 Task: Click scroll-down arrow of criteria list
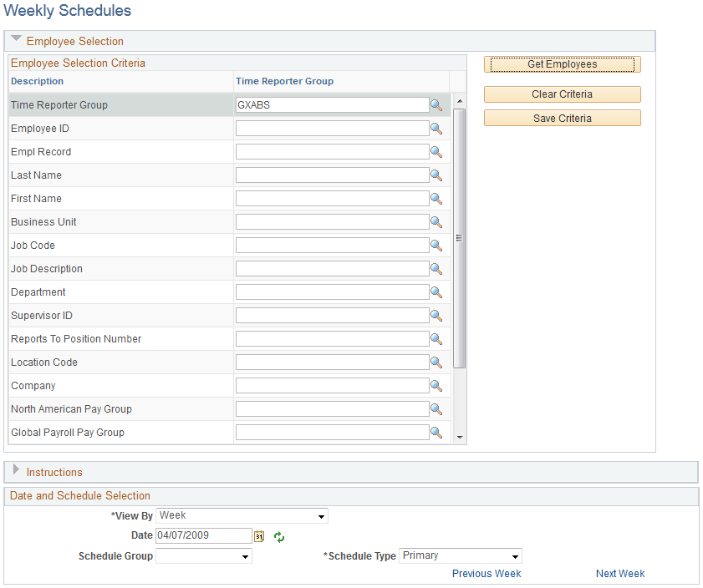[460, 437]
